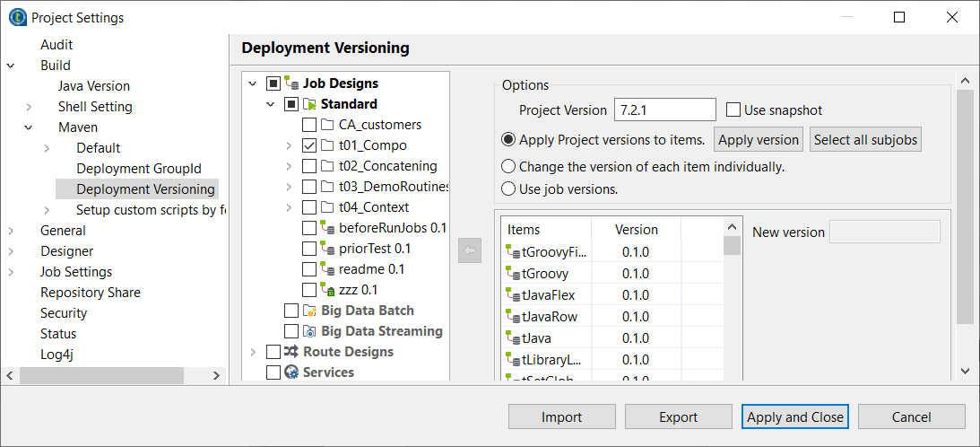Open the Deployment GroupId settings page
The width and height of the screenshot is (980, 447).
click(138, 169)
